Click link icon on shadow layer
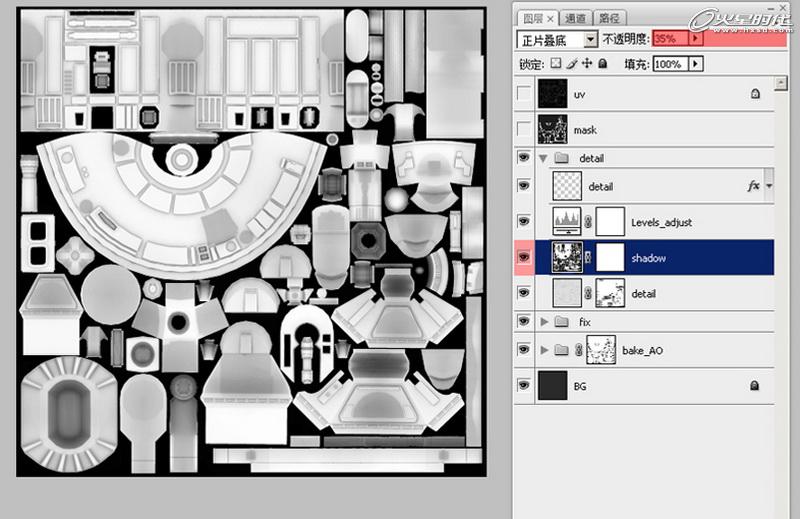800x519 pixels. point(588,257)
